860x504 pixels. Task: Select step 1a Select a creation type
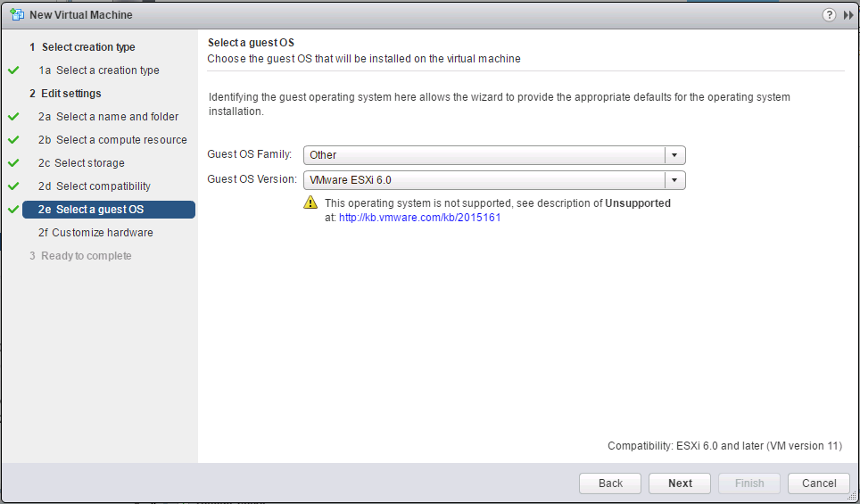click(99, 70)
